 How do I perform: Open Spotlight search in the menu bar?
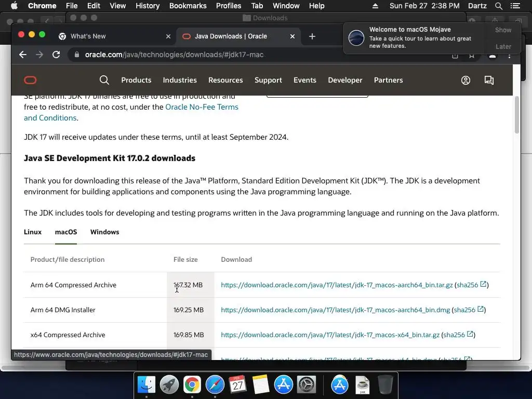coord(498,6)
